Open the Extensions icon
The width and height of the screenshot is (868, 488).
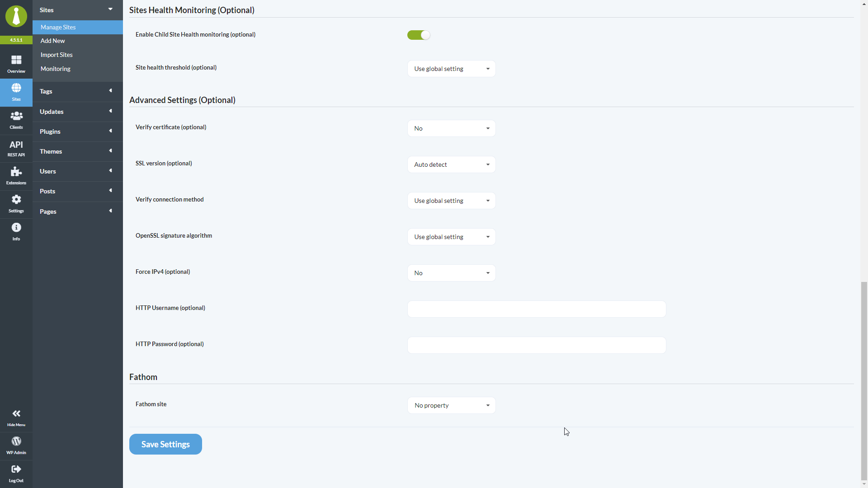(x=16, y=176)
